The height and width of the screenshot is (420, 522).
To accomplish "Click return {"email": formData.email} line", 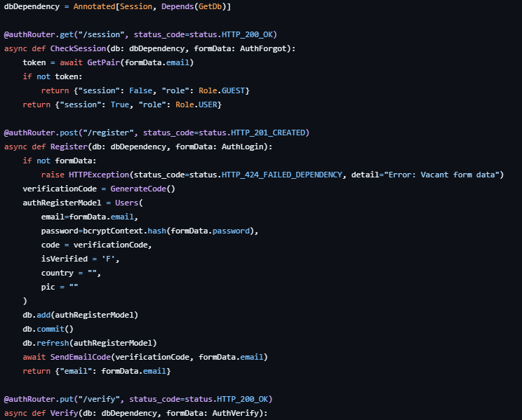I will (x=97, y=371).
